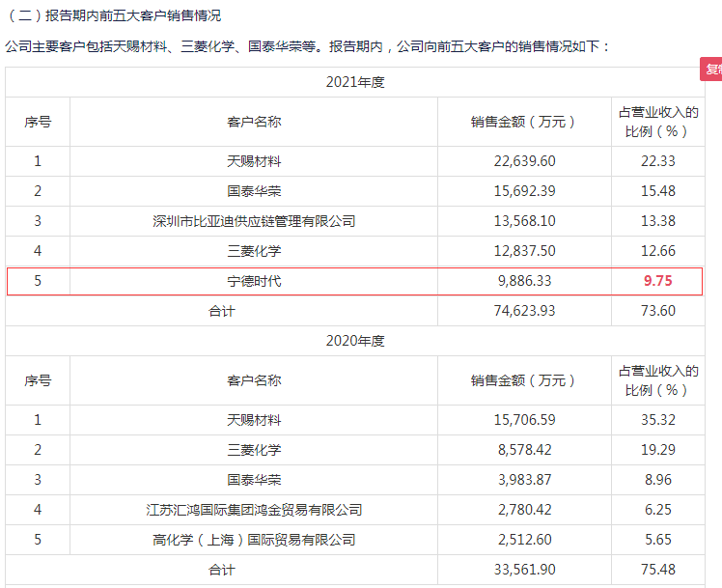The width and height of the screenshot is (722, 588).
Task: Select the 2,780.42 sales amount
Action: coord(524,510)
